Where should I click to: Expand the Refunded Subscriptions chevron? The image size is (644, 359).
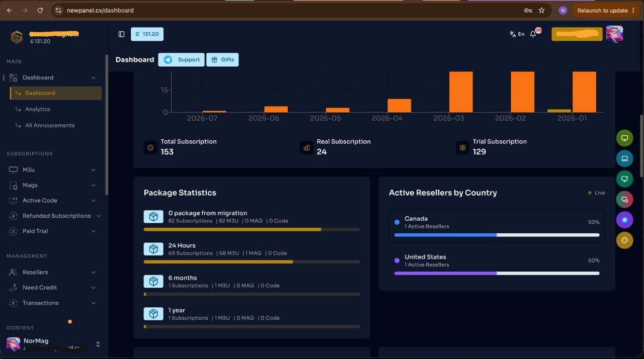(x=98, y=216)
